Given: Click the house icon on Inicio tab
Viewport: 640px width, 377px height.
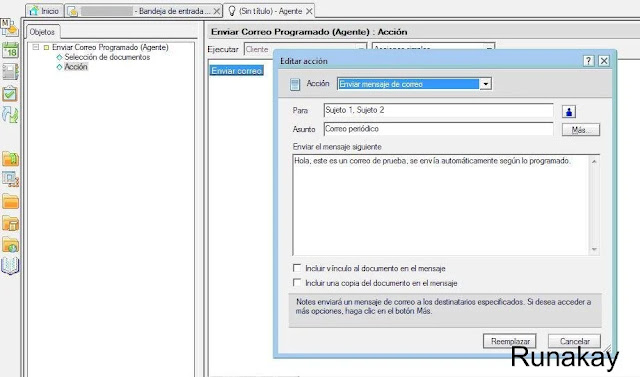Looking at the screenshot, I should pyautogui.click(x=34, y=11).
